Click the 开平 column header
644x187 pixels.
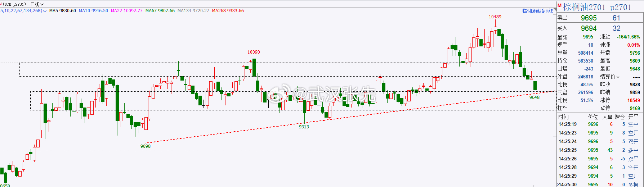click(x=633, y=117)
